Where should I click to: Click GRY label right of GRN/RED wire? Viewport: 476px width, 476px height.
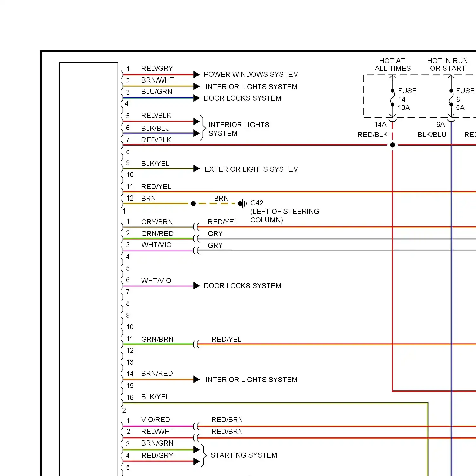pos(215,234)
